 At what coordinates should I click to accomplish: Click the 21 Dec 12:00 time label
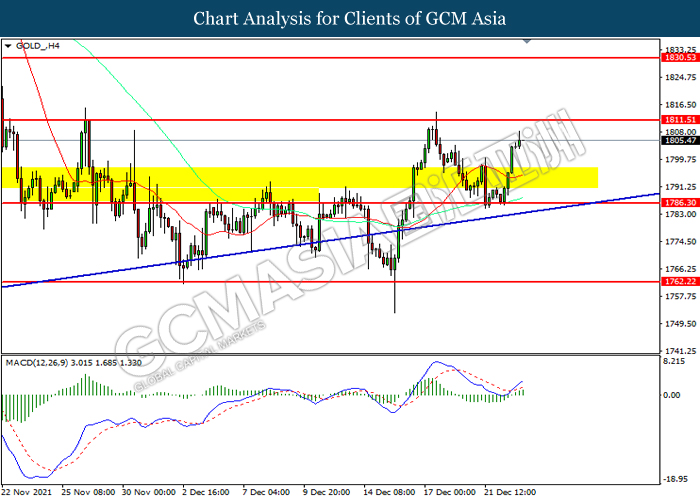(x=510, y=492)
